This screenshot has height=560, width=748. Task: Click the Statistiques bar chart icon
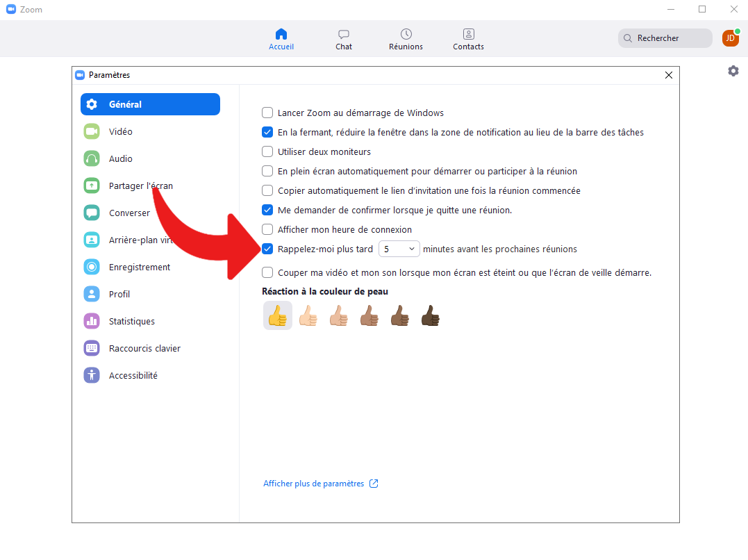tap(92, 321)
